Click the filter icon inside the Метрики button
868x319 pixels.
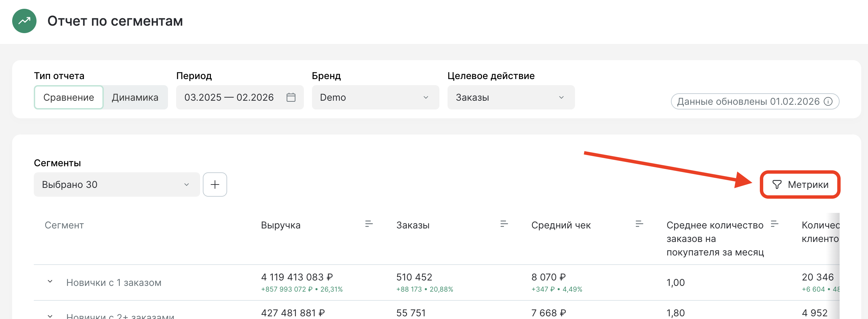point(778,185)
